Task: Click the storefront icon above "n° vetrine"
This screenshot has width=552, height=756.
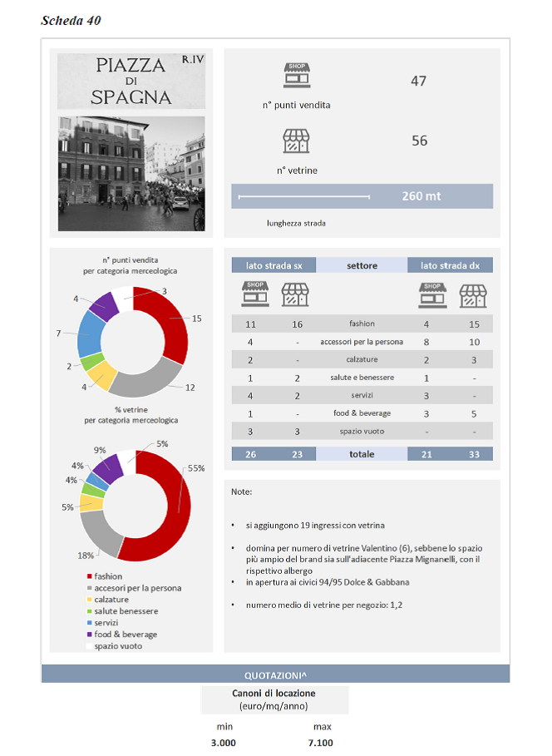Action: (297, 141)
